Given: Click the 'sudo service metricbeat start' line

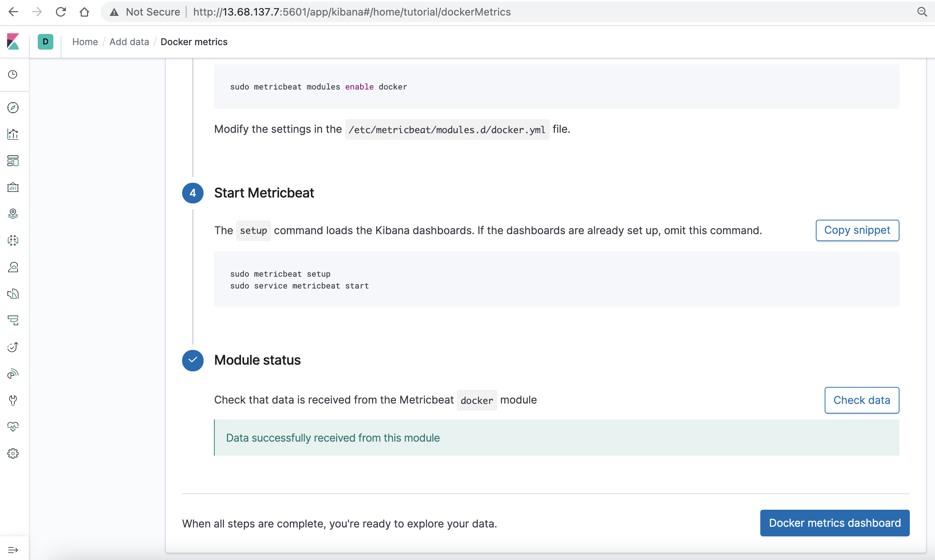Looking at the screenshot, I should pyautogui.click(x=299, y=286).
